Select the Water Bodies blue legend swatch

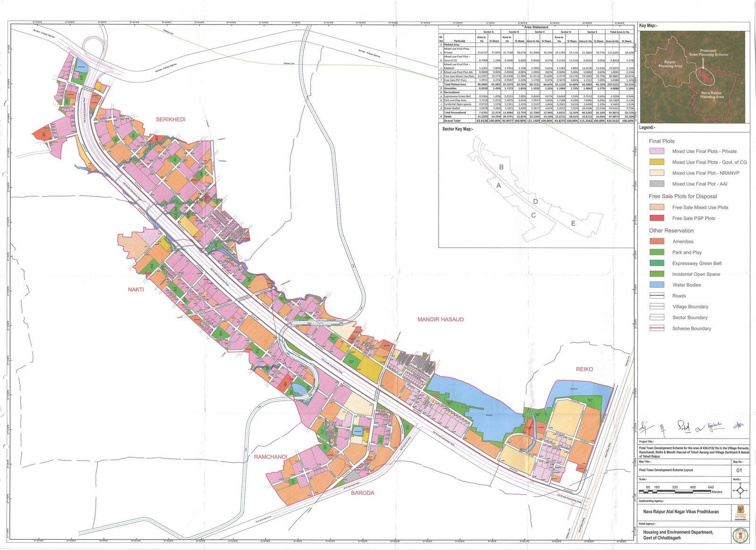[x=657, y=285]
